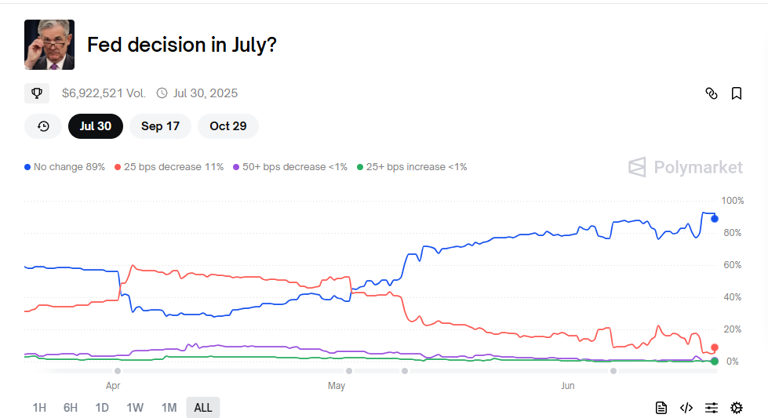
Task: Switch to the Sep 17 meeting tab
Action: (x=160, y=126)
